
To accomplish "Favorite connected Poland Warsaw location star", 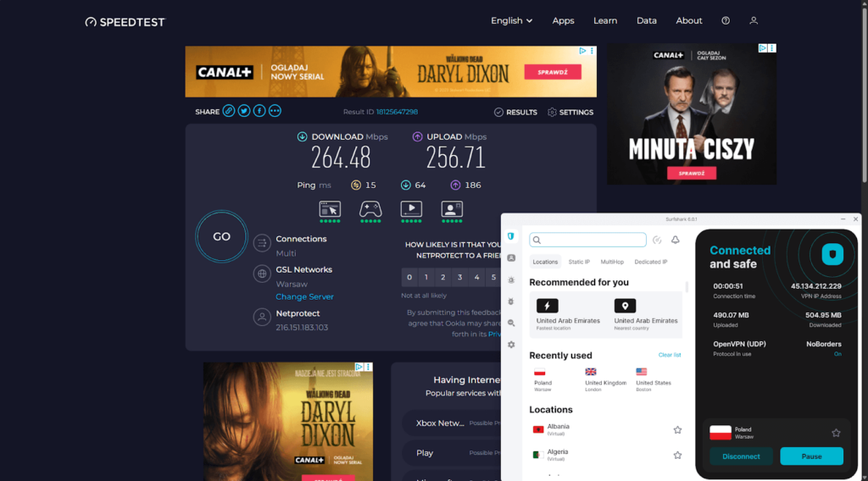I will 836,433.
